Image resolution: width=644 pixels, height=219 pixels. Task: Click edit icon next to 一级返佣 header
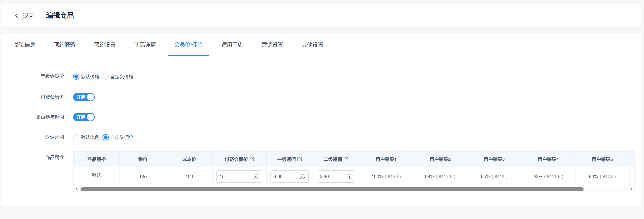coord(299,159)
